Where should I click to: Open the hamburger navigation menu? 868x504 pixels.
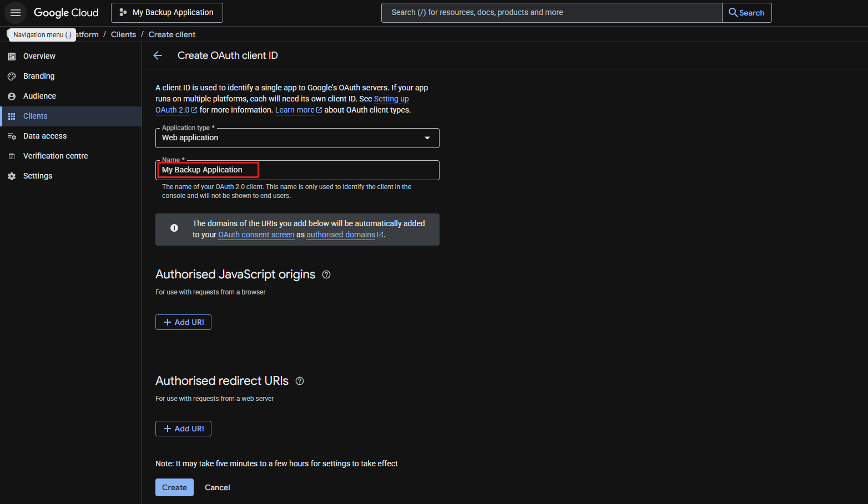[x=16, y=13]
